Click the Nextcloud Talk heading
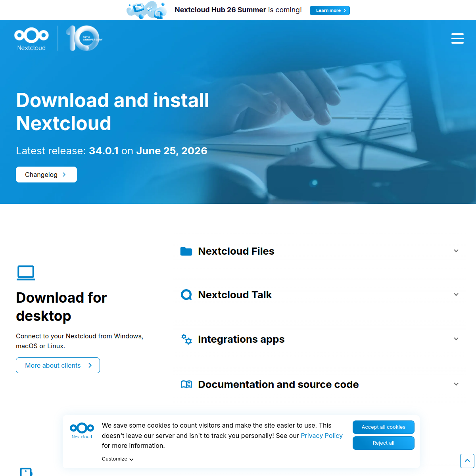 (235, 295)
